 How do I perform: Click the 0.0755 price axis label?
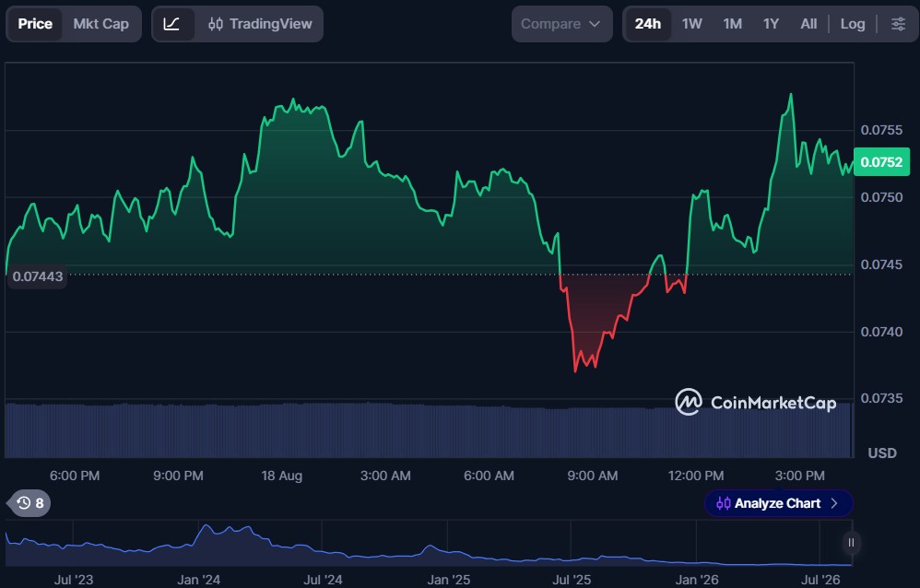pyautogui.click(x=881, y=130)
